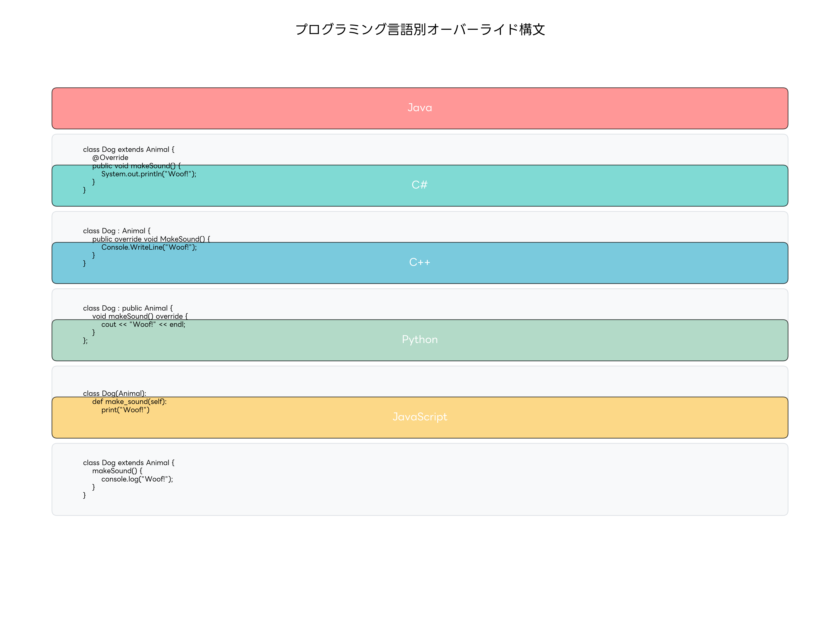Click the title プログラミング言語別オーバーライド構文
The height and width of the screenshot is (629, 840).
pyautogui.click(x=420, y=29)
